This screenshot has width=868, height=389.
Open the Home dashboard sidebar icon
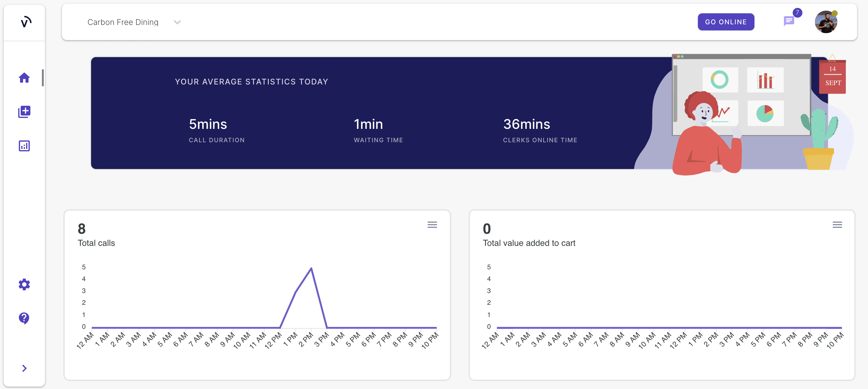click(24, 78)
